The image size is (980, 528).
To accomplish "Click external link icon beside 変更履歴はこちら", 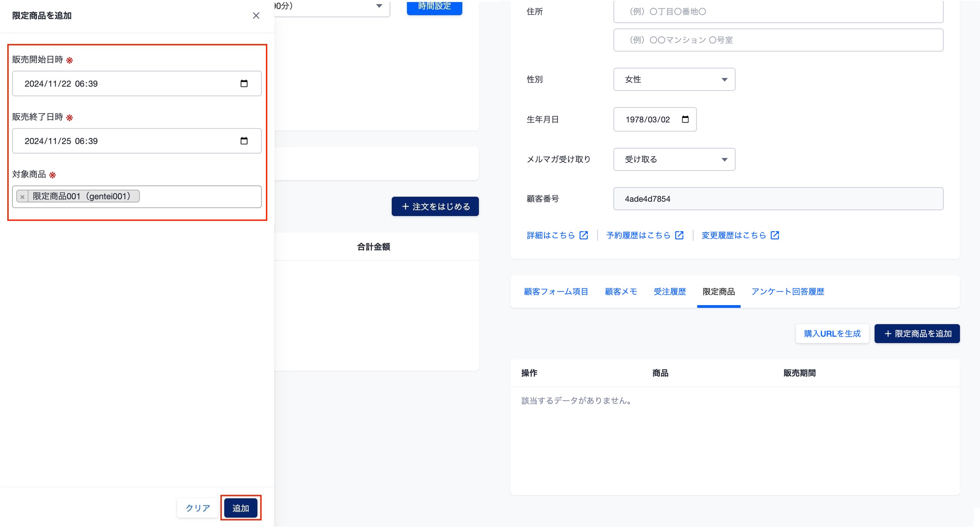I will coord(774,235).
